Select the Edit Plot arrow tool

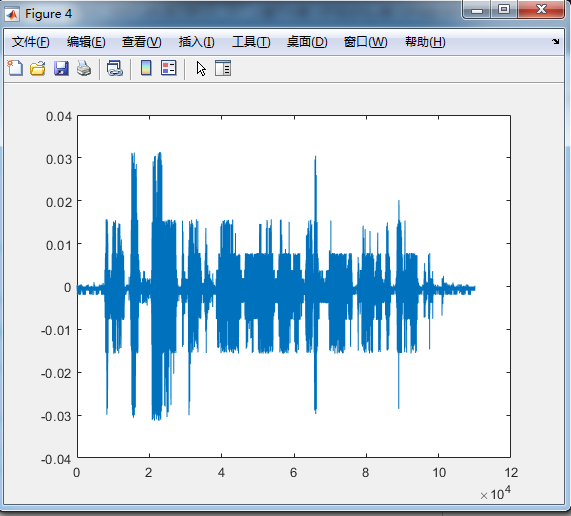201,68
